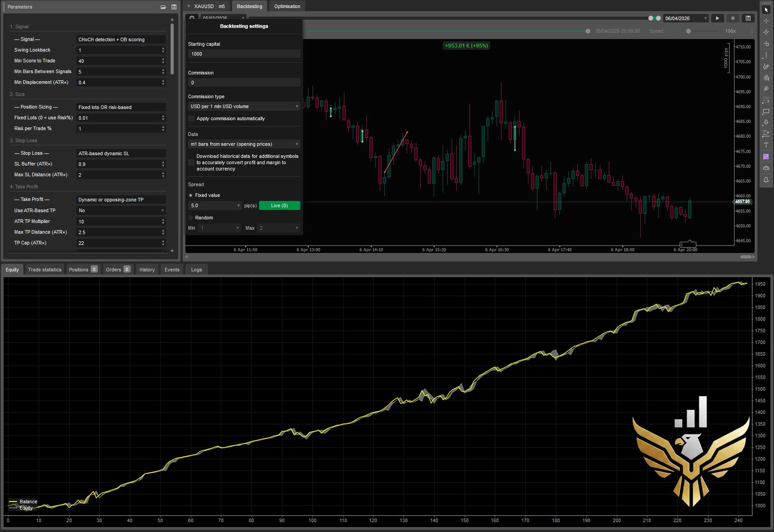Expand the Data source dropdown
Image resolution: width=774 pixels, height=532 pixels.
pos(244,144)
